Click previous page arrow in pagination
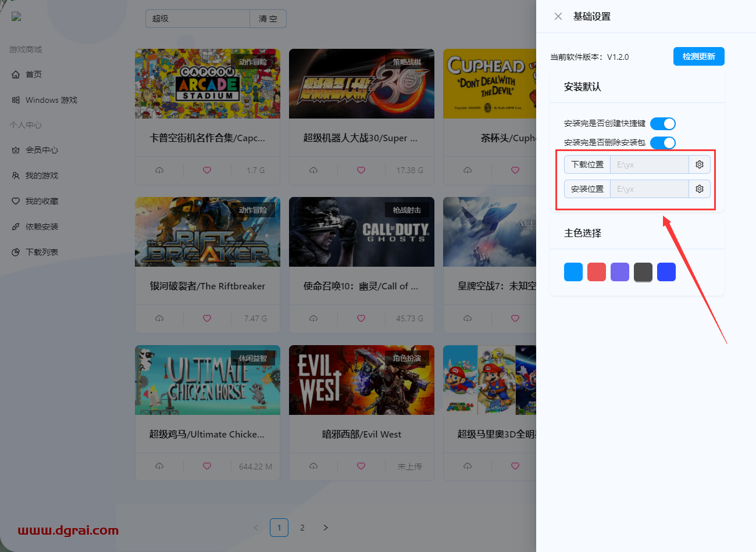 click(256, 528)
